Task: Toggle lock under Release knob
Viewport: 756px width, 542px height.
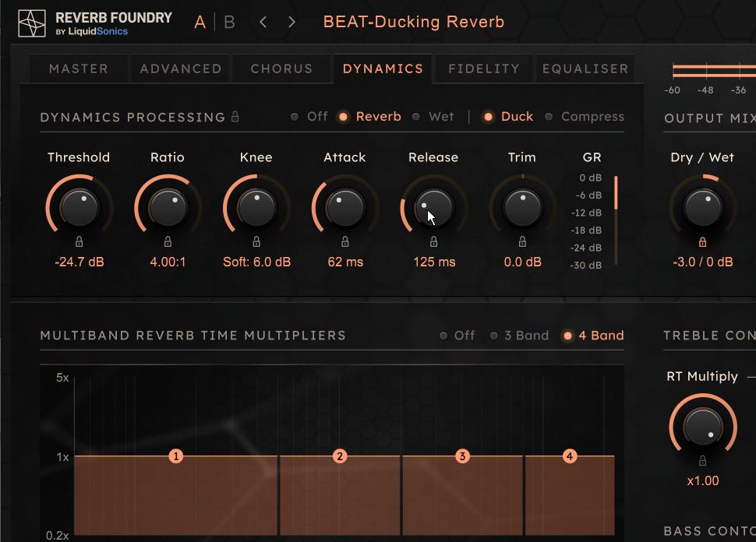Action: (434, 241)
